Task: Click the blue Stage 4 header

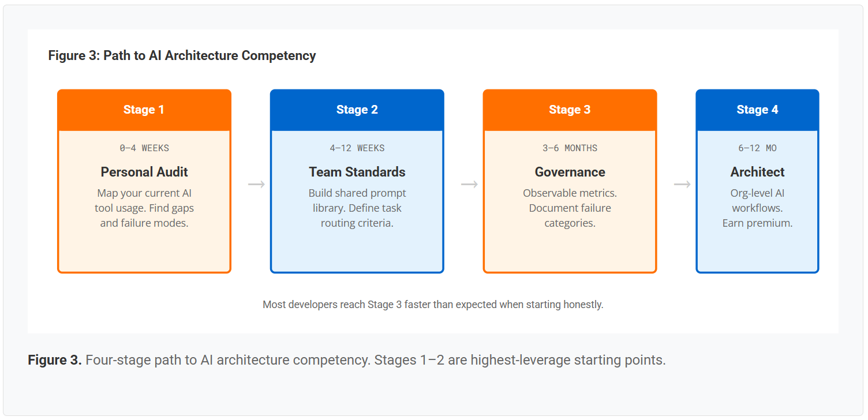Action: coord(757,110)
